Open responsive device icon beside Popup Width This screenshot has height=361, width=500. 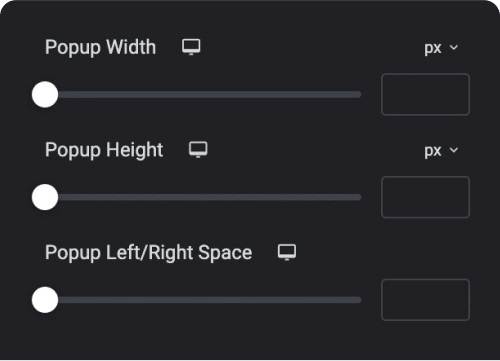[x=191, y=47]
